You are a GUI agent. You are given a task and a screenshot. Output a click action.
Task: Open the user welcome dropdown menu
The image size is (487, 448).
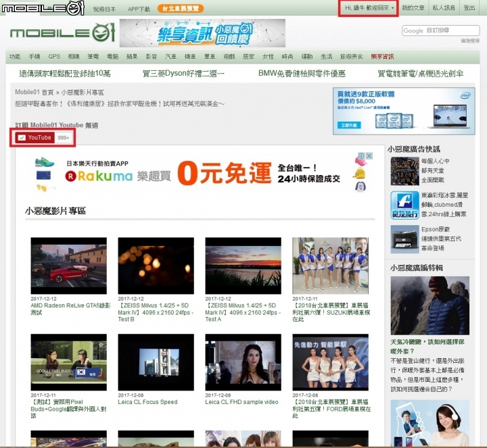(x=369, y=8)
